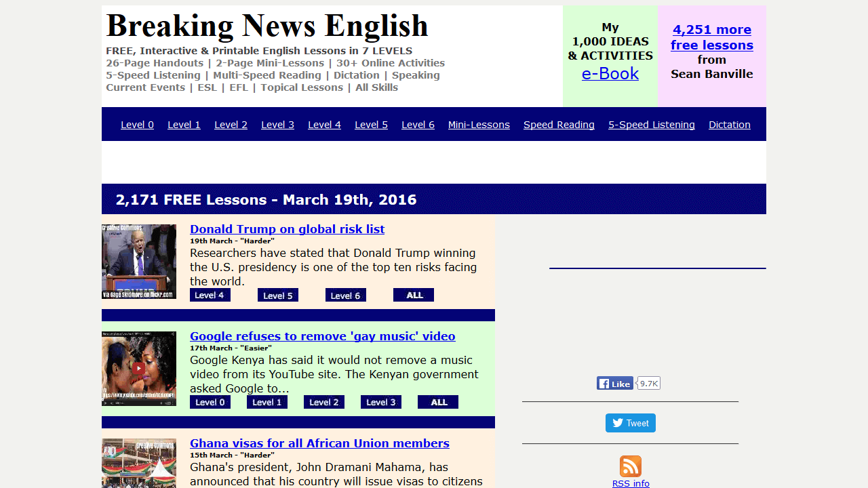Click ALL button under the Google lesson
This screenshot has height=488, width=868.
coord(438,402)
